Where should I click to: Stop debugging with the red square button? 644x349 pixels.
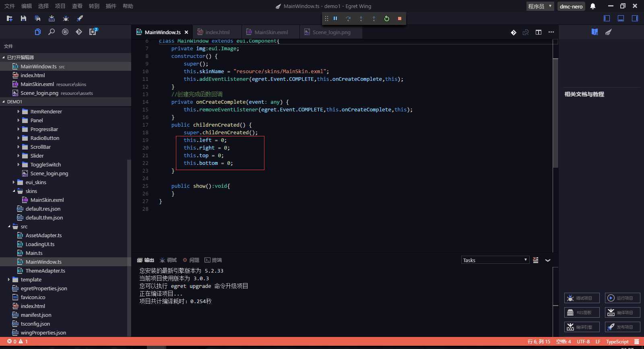click(x=400, y=18)
